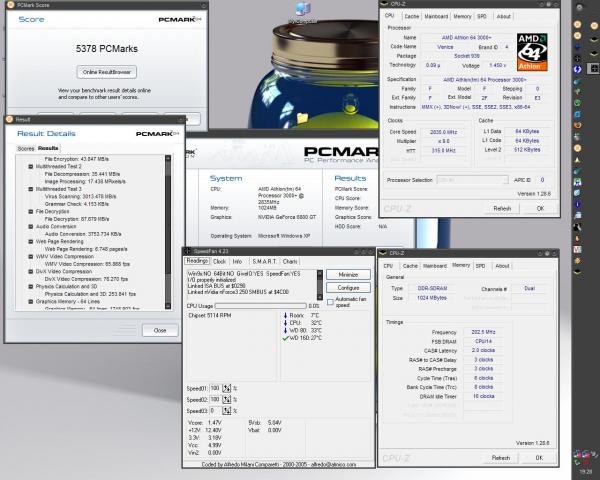Collapse the Web Page Rendering node

click(31, 242)
